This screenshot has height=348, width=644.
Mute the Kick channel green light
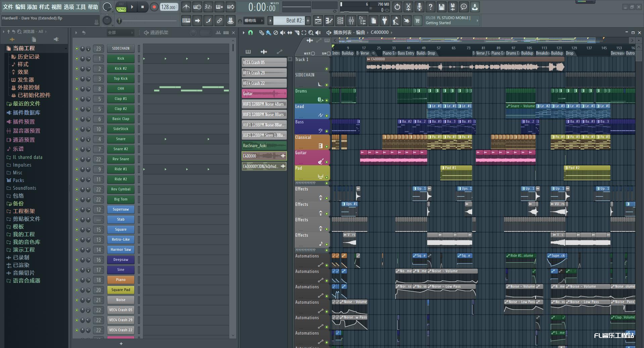(x=77, y=59)
